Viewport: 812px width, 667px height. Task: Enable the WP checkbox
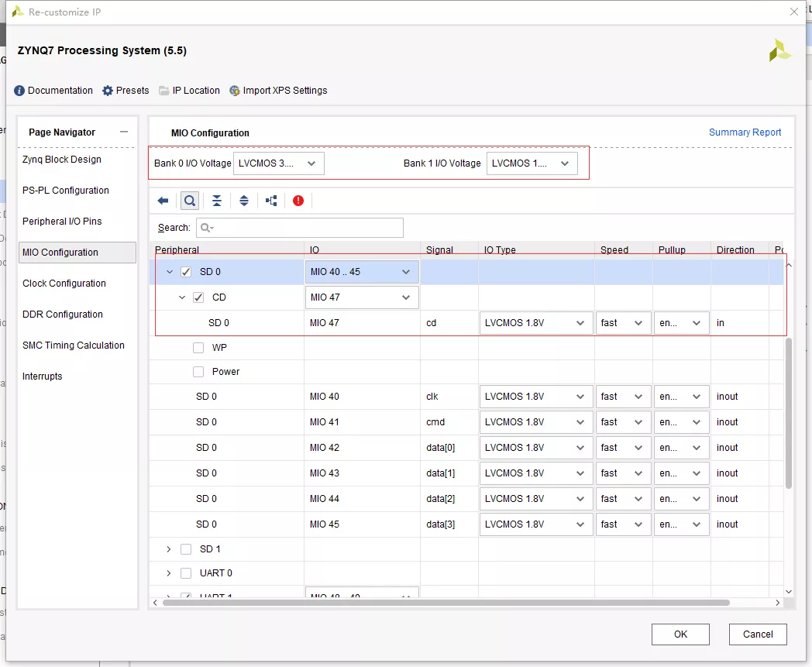(x=198, y=348)
